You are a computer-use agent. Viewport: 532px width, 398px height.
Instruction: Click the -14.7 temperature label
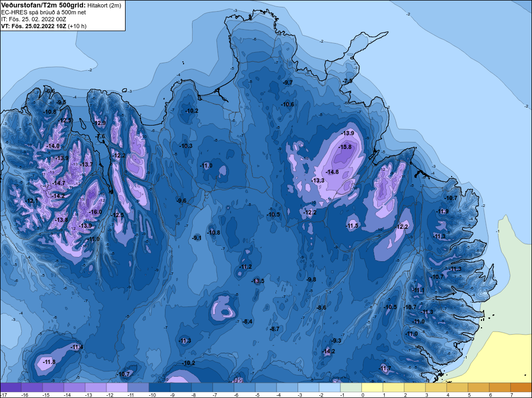click(59, 183)
